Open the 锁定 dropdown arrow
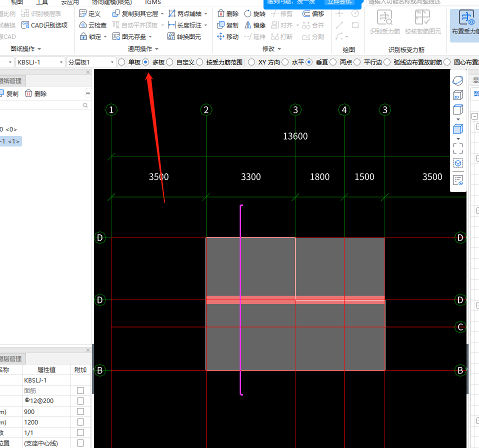 [105, 37]
